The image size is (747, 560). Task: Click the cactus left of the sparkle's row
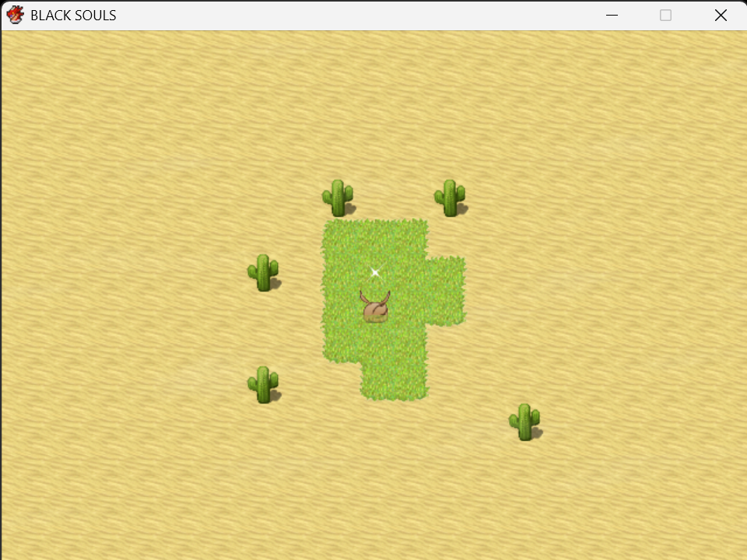pos(264,273)
